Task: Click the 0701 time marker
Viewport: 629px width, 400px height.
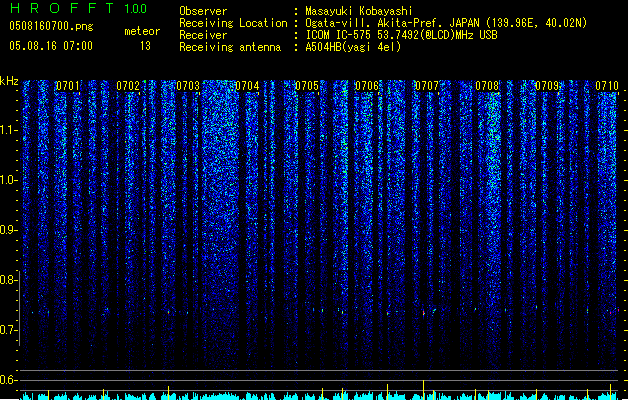Action: (67, 86)
